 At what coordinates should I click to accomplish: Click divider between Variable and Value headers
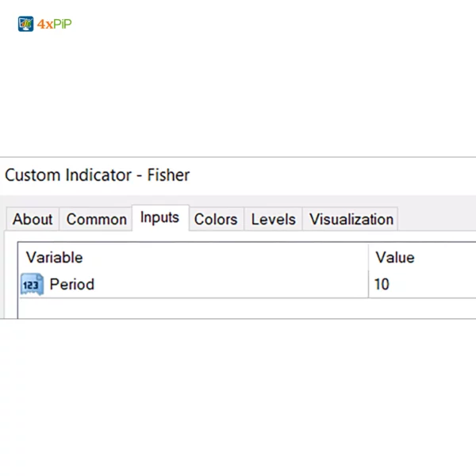368,257
